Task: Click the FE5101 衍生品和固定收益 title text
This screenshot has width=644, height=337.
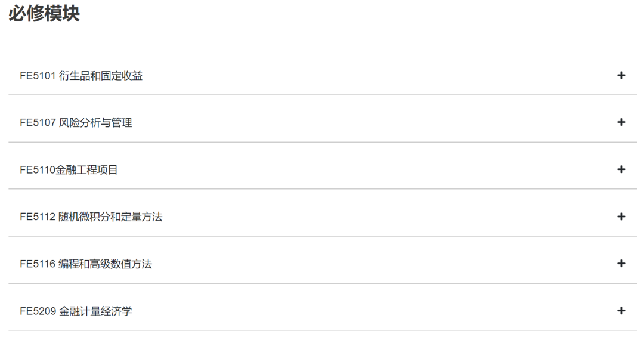Action: tap(81, 76)
